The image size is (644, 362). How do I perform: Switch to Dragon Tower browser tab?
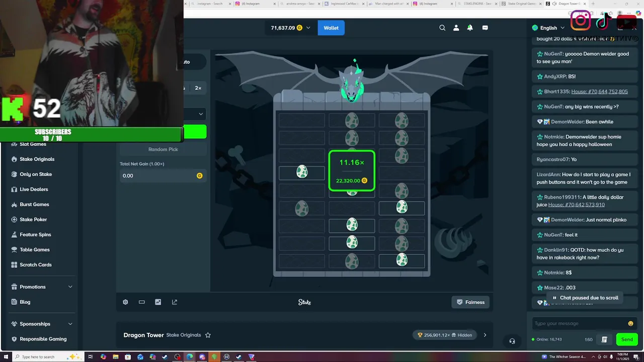(566, 4)
